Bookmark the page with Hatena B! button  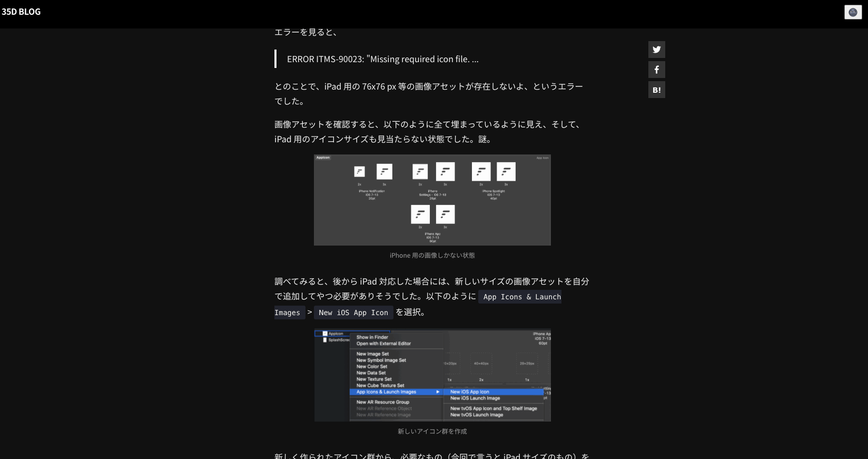click(656, 90)
